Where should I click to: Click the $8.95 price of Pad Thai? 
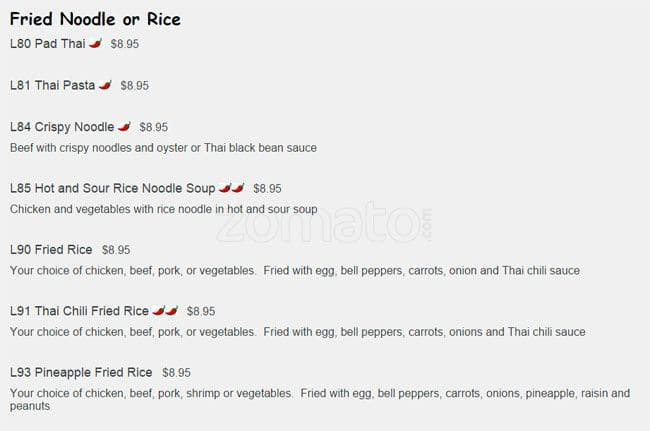tap(125, 45)
